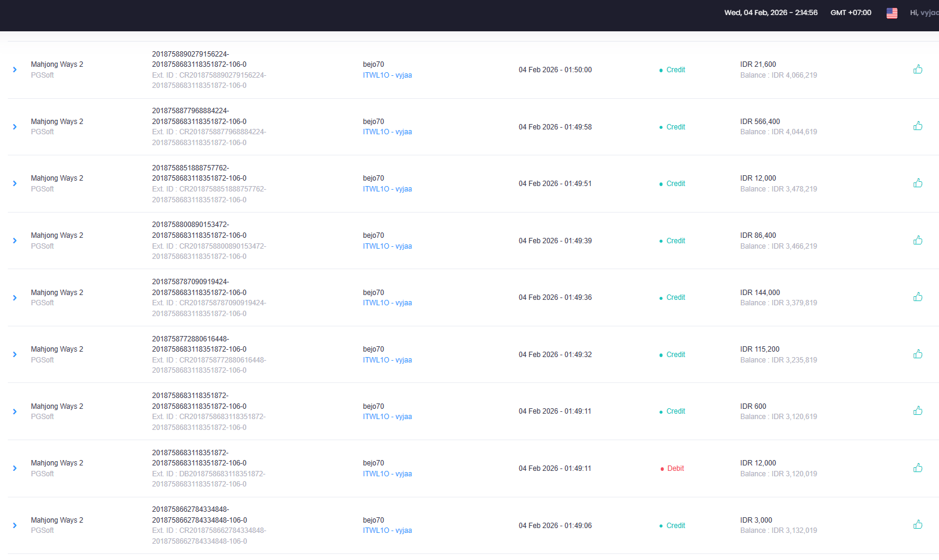Click transaction ID 2018758890279156224 text
Viewport: 939px width, 560px height.
[190, 54]
